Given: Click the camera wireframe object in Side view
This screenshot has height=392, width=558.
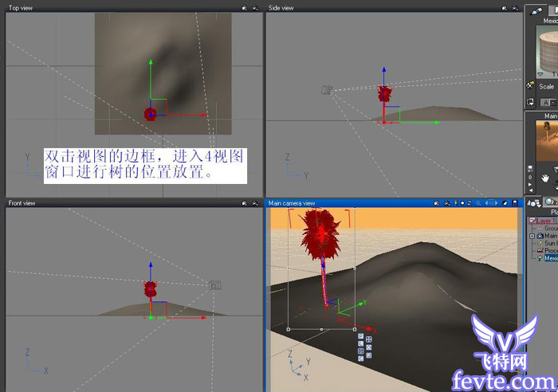Looking at the screenshot, I should 327,90.
